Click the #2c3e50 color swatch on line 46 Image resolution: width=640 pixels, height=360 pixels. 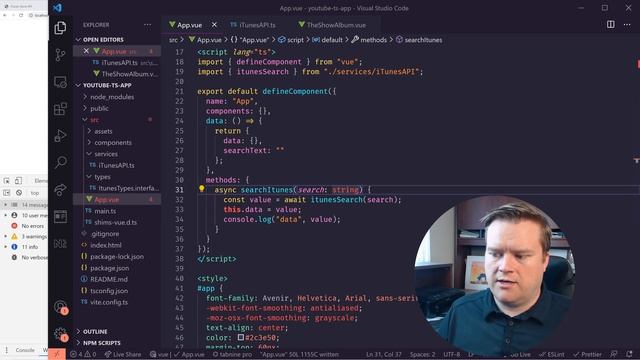241,337
